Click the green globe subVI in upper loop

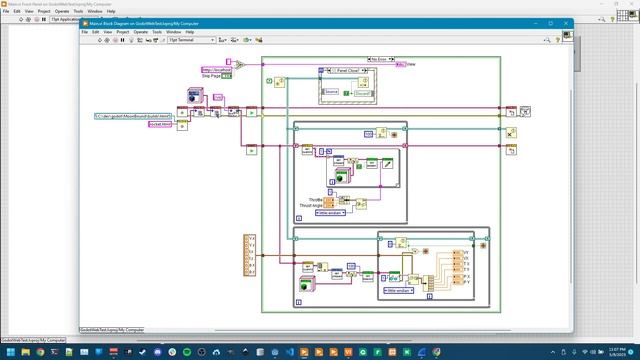(x=342, y=176)
